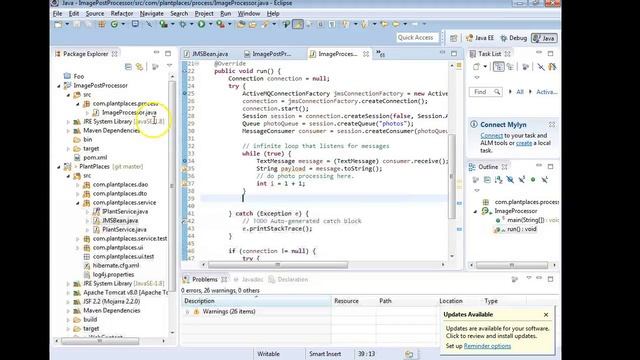
Task: Click the Hide Fields icon in Outline
Action: pos(510,180)
